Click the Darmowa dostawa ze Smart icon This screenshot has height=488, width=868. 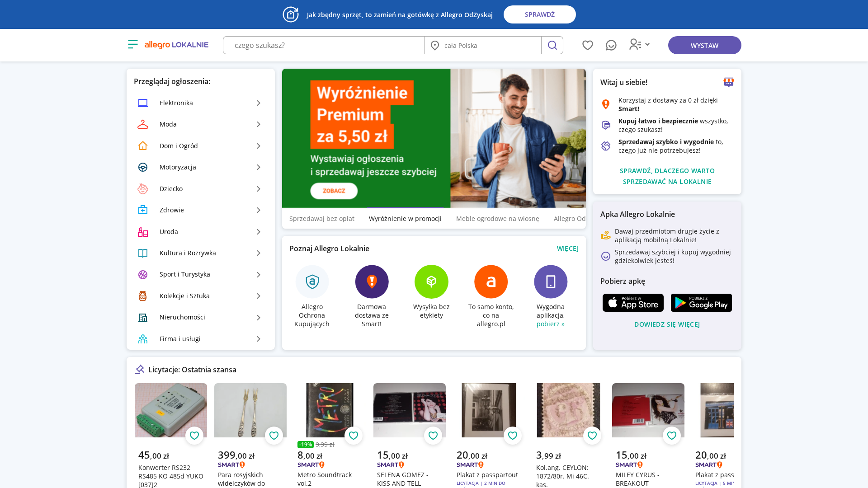[x=372, y=282]
